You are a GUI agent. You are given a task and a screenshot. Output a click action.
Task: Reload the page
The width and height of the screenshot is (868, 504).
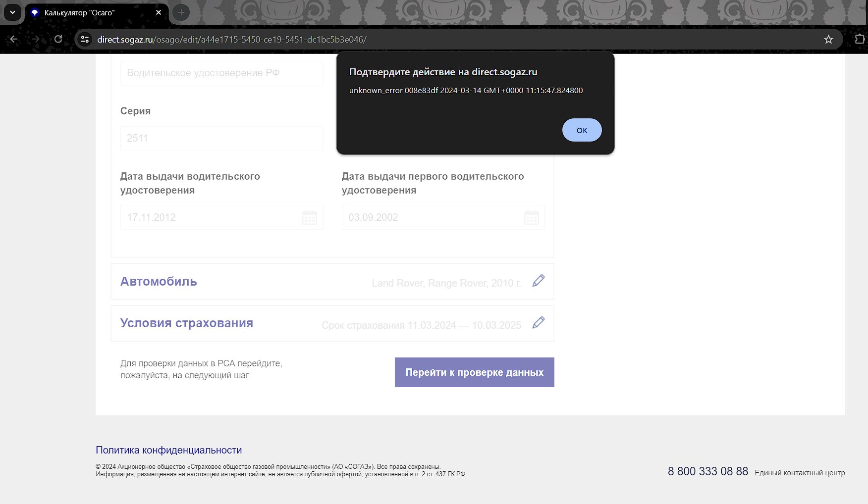(58, 40)
